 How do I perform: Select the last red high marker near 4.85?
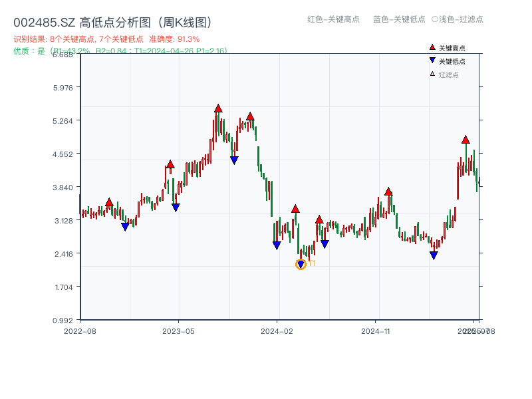[465, 140]
